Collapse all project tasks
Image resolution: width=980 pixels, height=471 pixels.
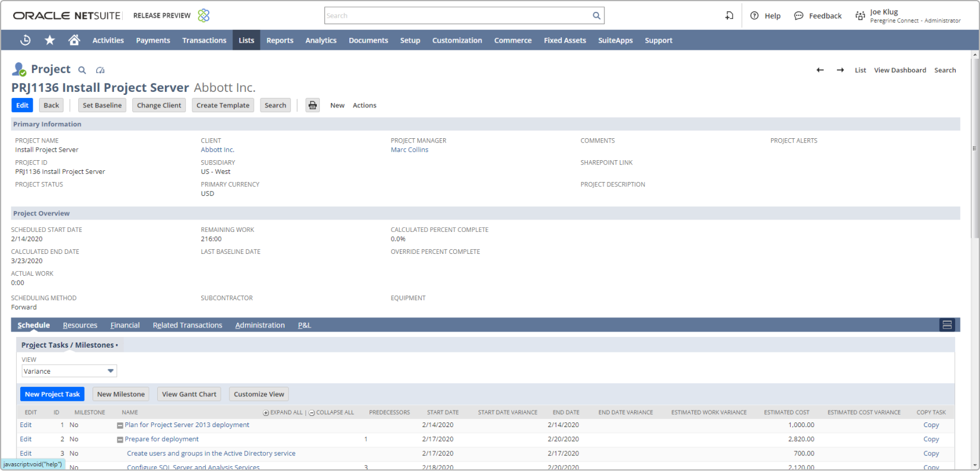click(331, 412)
